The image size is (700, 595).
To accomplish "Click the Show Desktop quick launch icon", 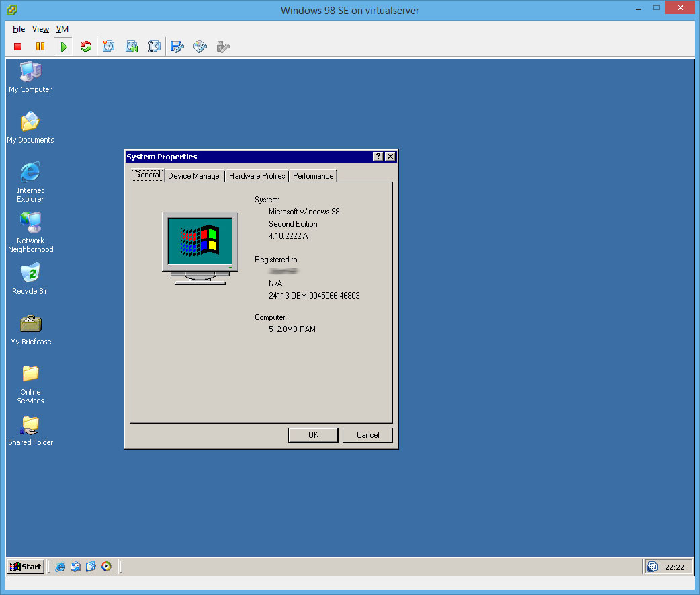I will pyautogui.click(x=91, y=567).
